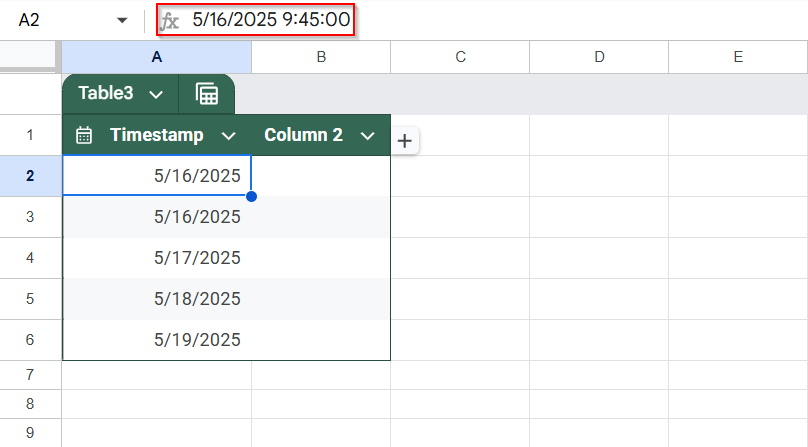Viewport: 808px width, 447px height.
Task: Expand the Column 2 dropdown arrow
Action: pos(367,136)
